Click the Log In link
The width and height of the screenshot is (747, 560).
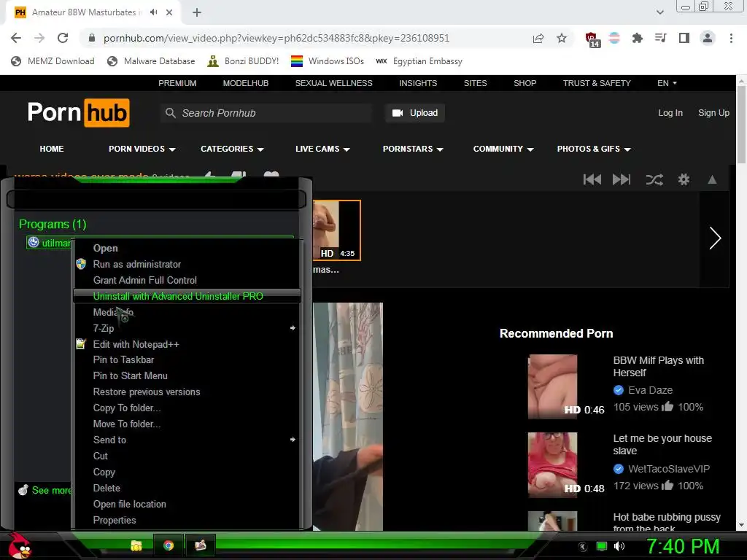(x=670, y=113)
